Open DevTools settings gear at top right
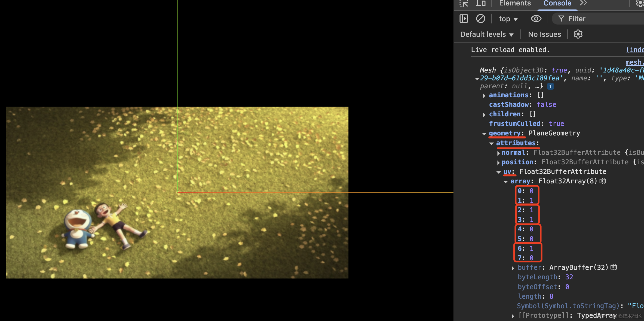Screen dimensions: 644x321 (640, 3)
